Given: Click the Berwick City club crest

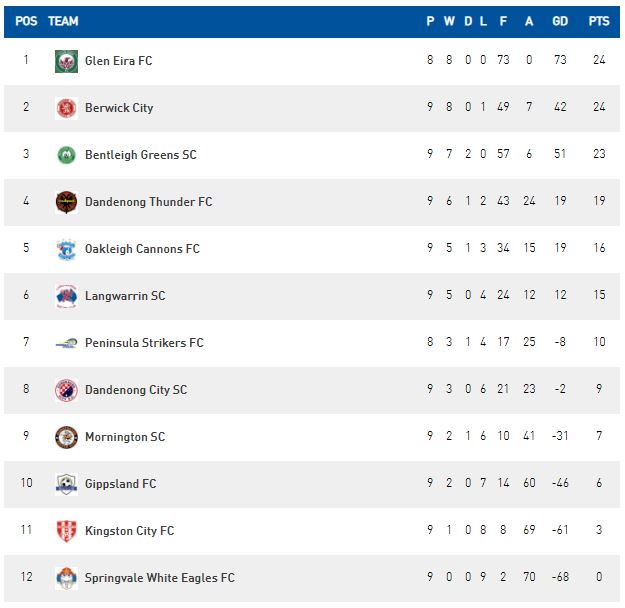Looking at the screenshot, I should tap(66, 108).
